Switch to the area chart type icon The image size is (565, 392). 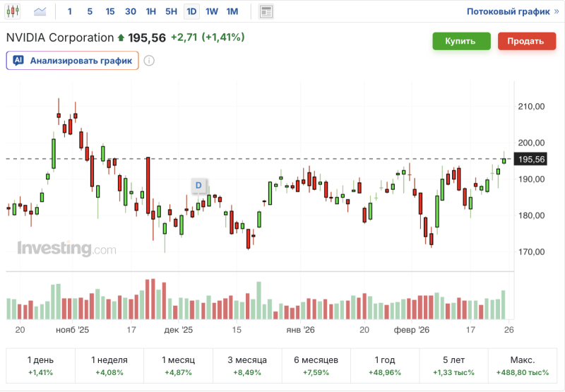[x=40, y=11]
